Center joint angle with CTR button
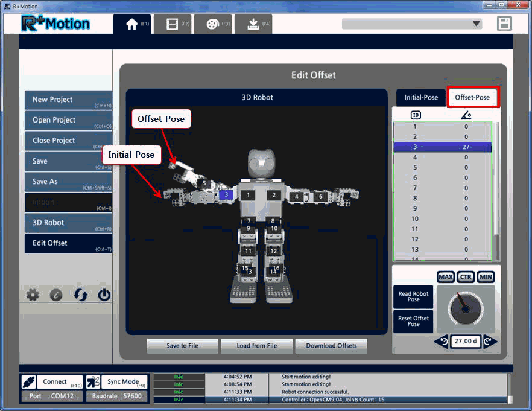 coord(466,277)
